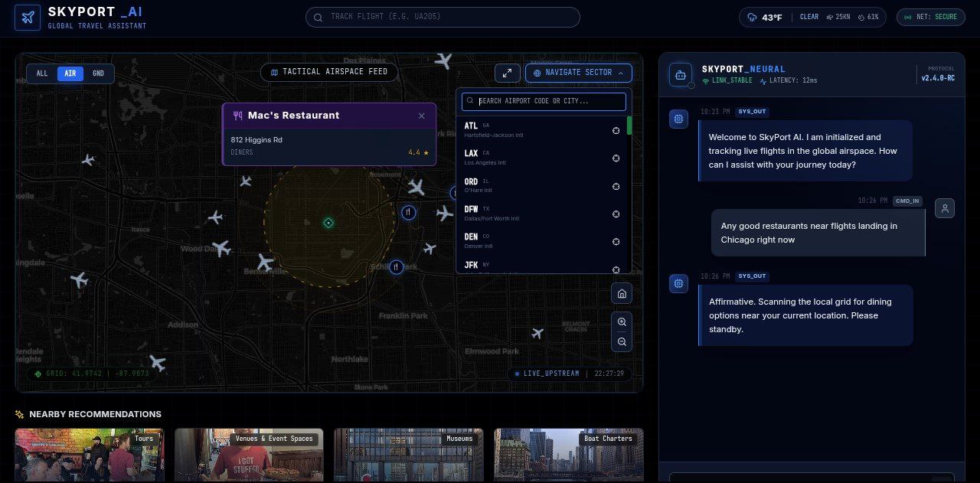980x483 pixels.
Task: Open the Boat Charters recommendation card
Action: tap(569, 455)
